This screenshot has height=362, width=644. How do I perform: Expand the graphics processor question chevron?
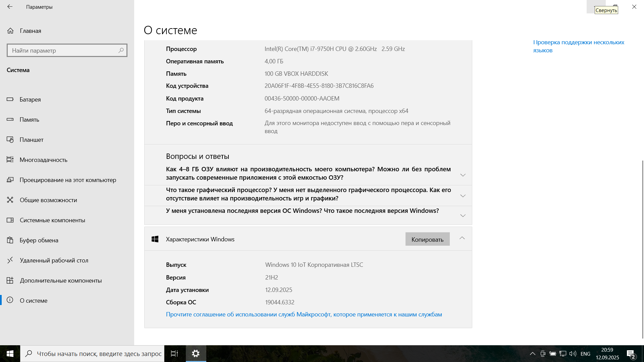463,196
